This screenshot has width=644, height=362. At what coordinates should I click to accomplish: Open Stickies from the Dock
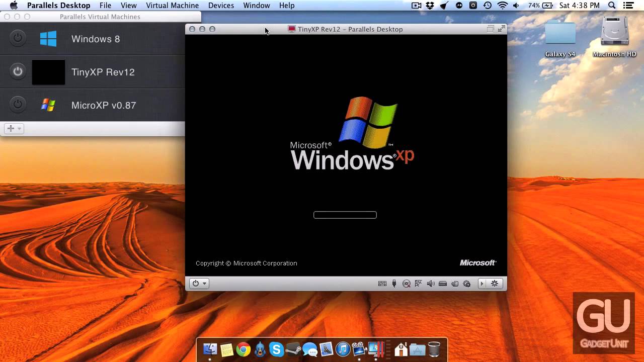coord(226,349)
